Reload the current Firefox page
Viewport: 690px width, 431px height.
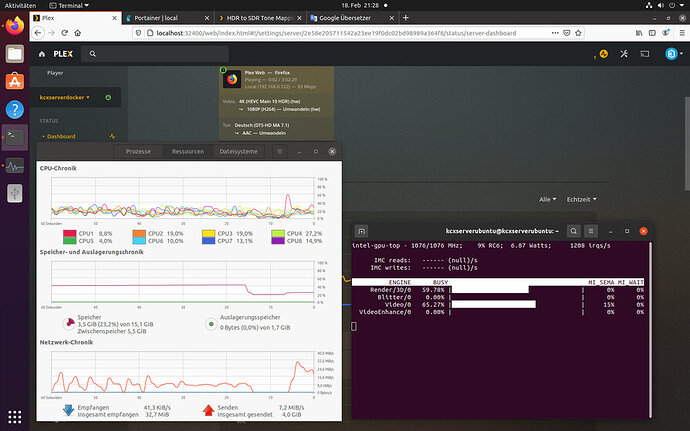coord(65,33)
